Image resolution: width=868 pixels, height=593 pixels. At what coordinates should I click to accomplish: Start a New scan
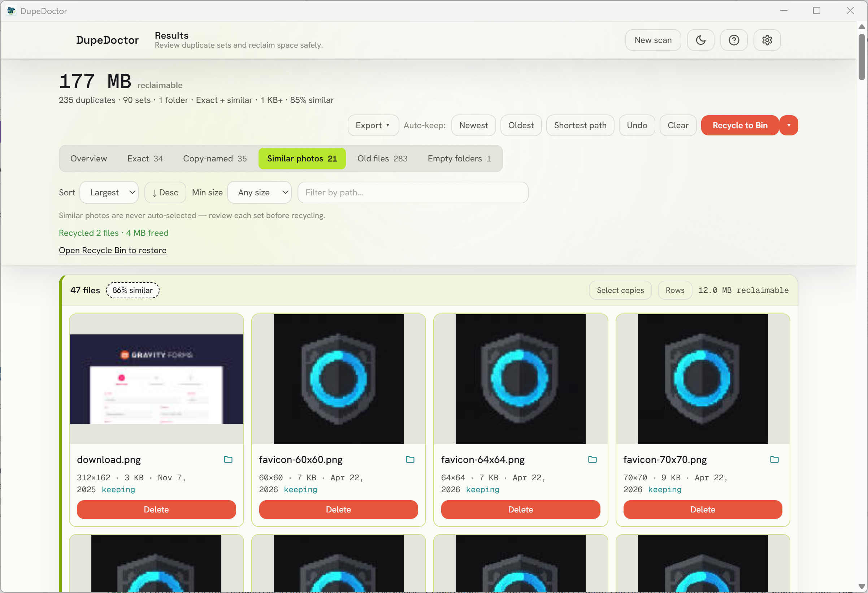(x=653, y=40)
